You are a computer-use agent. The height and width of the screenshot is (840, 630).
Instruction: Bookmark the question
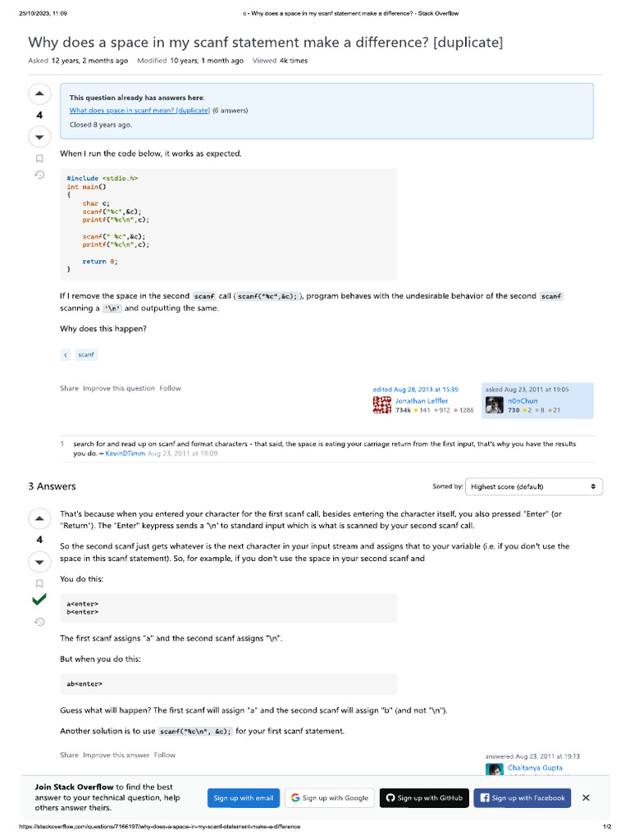[x=39, y=158]
